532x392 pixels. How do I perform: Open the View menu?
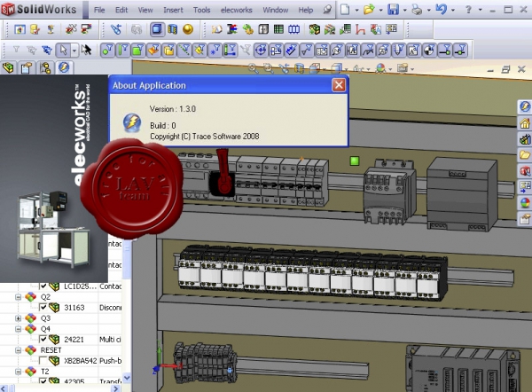pyautogui.click(x=145, y=10)
